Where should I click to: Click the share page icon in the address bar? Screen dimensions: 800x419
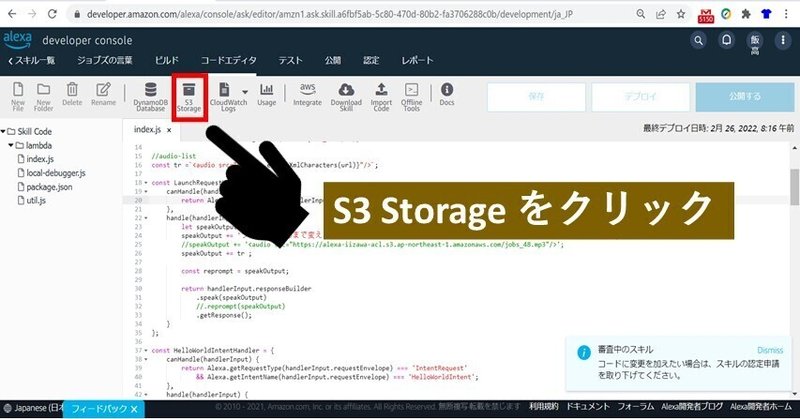point(661,14)
